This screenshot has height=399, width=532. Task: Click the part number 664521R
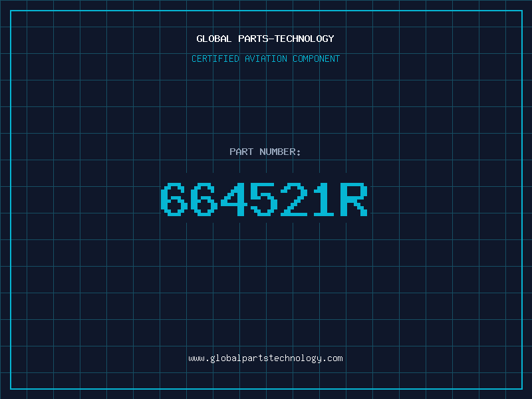tap(264, 199)
